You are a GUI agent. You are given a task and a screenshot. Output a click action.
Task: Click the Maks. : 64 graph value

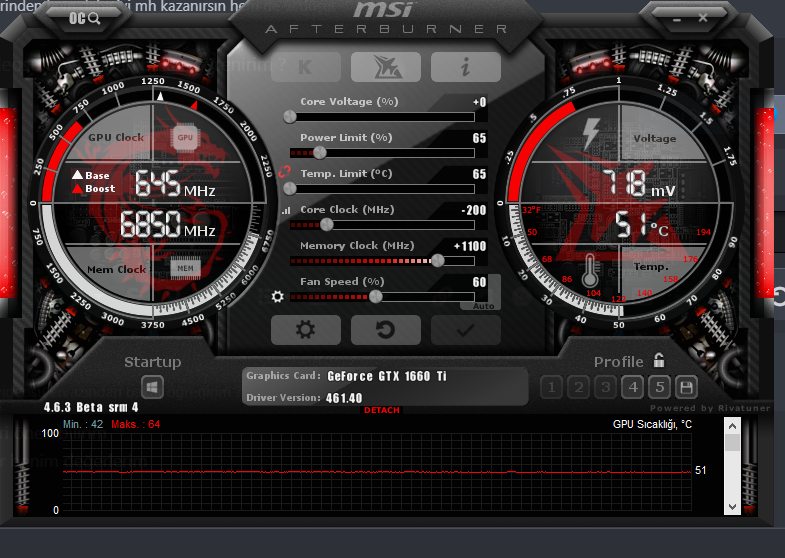136,424
